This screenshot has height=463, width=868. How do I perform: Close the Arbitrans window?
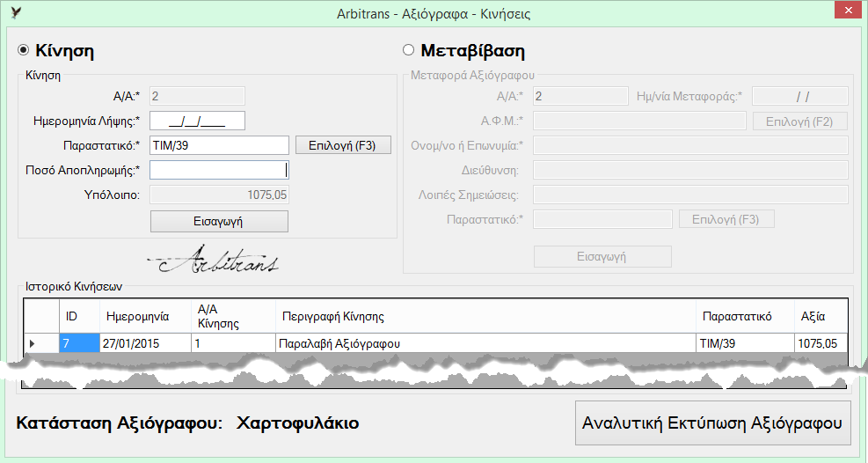[848, 10]
